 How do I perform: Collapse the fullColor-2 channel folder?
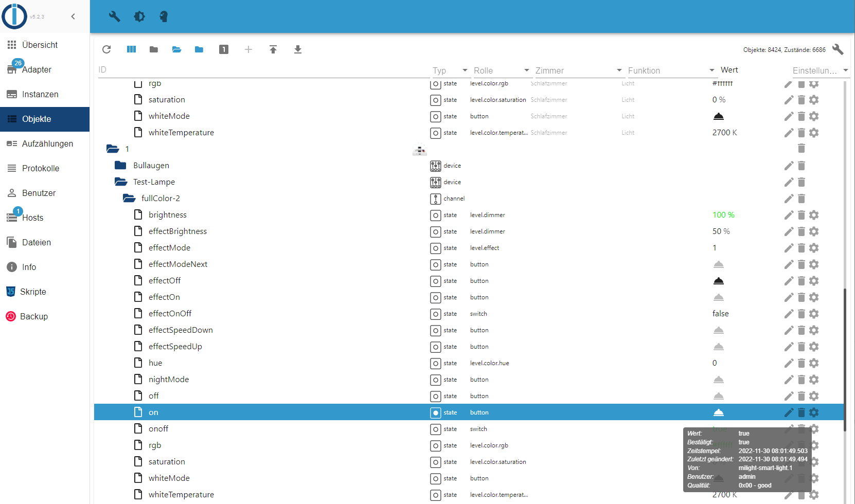click(129, 199)
